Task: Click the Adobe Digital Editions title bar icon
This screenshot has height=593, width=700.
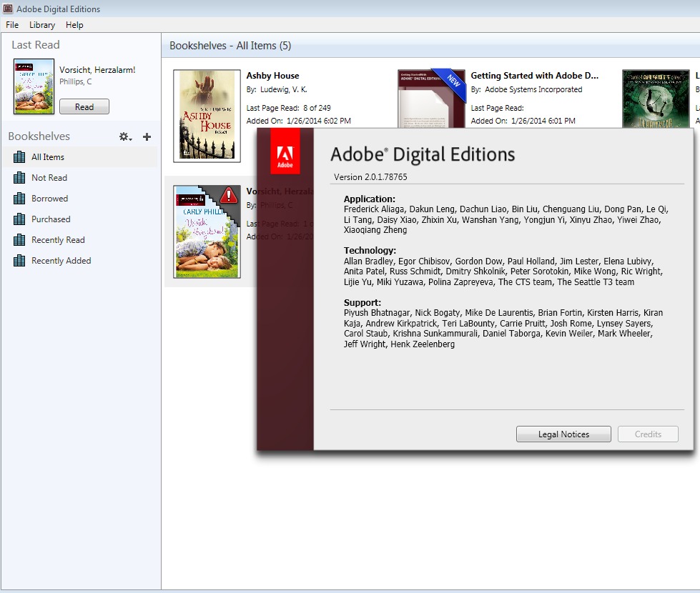Action: coord(8,9)
